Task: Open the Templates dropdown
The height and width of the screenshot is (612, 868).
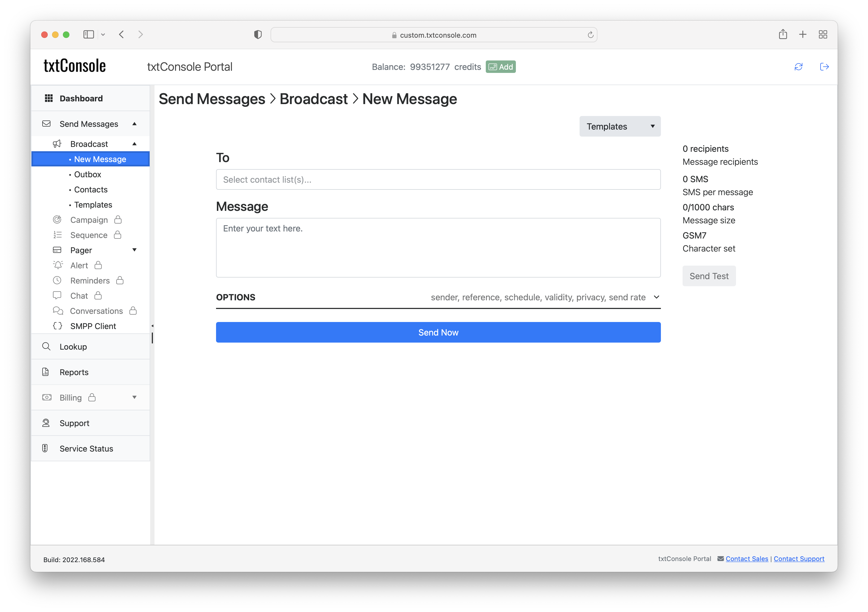Action: (x=620, y=126)
